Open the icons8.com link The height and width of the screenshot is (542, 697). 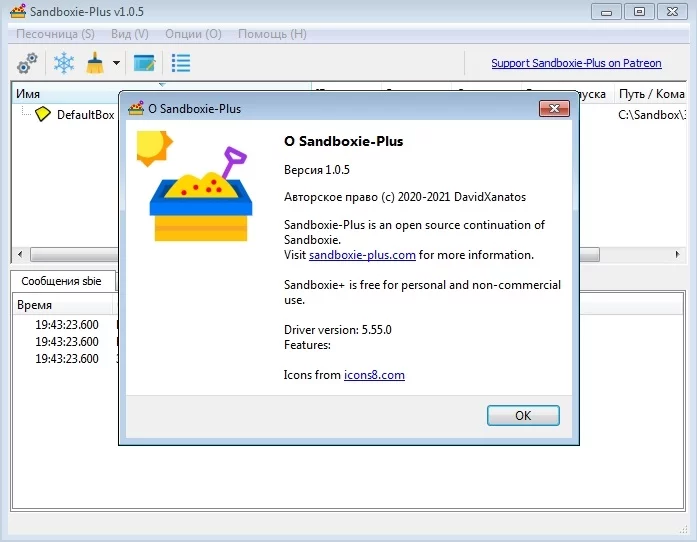[x=374, y=375]
